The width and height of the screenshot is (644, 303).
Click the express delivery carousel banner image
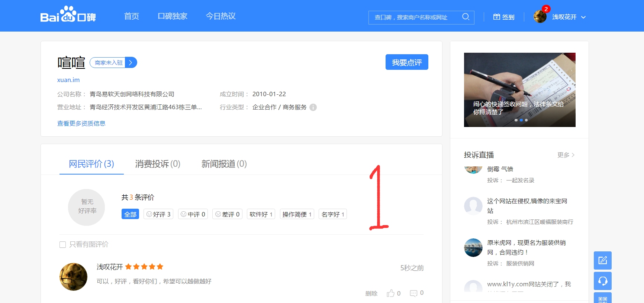520,90
